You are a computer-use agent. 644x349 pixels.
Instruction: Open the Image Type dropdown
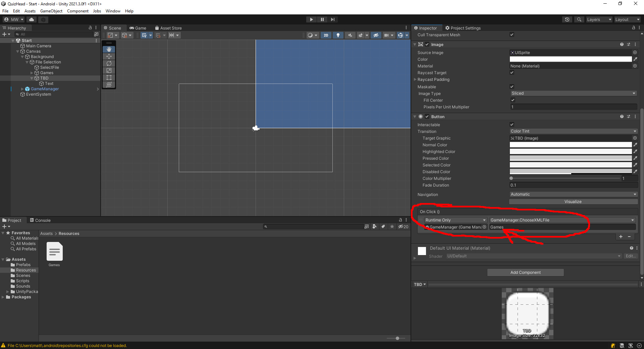(573, 93)
